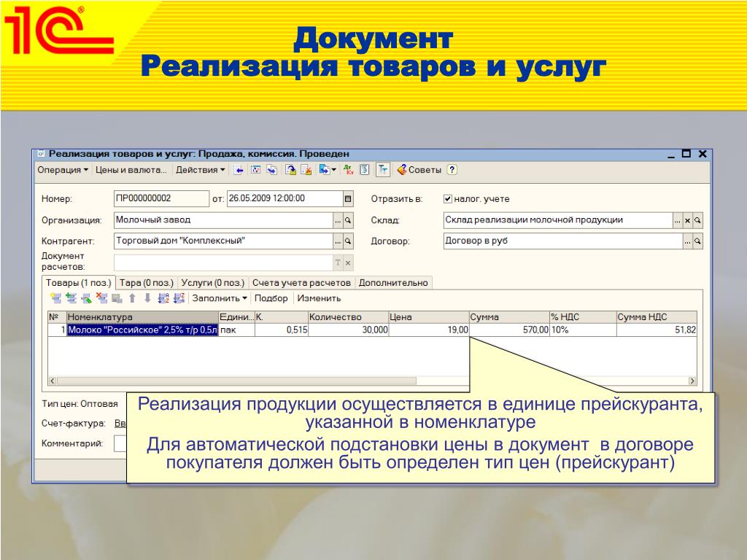Click type select T button of Документ расчетов
The height and width of the screenshot is (560, 747).
338,262
